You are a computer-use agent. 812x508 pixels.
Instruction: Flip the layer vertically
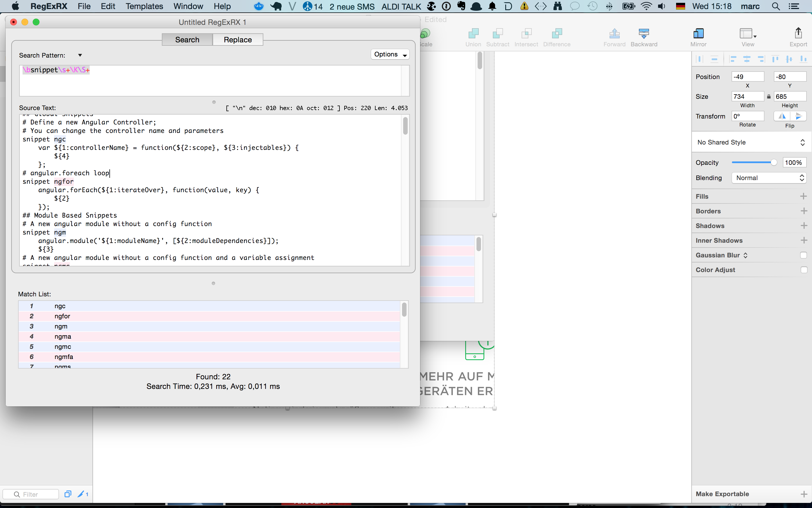pos(798,116)
